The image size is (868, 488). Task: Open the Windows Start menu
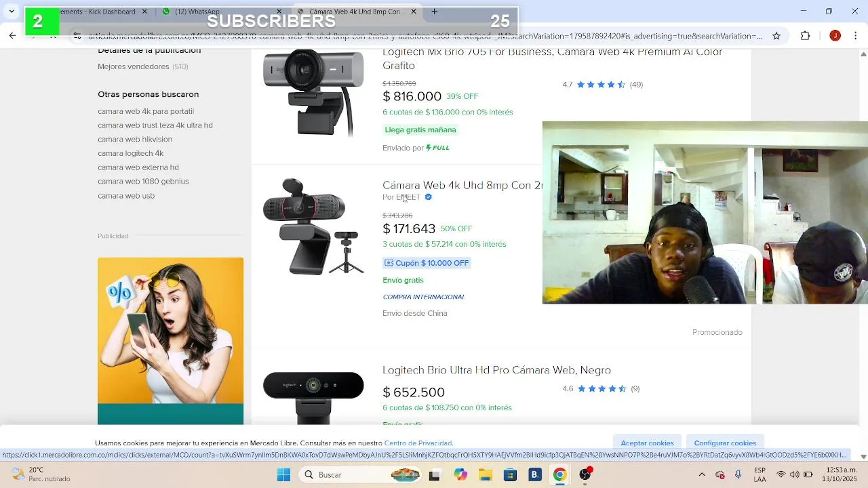coord(283,474)
